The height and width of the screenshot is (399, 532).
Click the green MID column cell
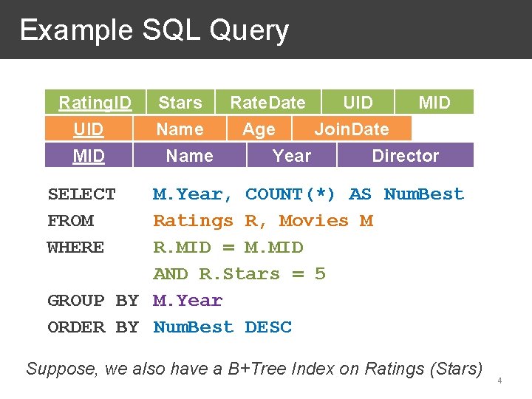[434, 102]
